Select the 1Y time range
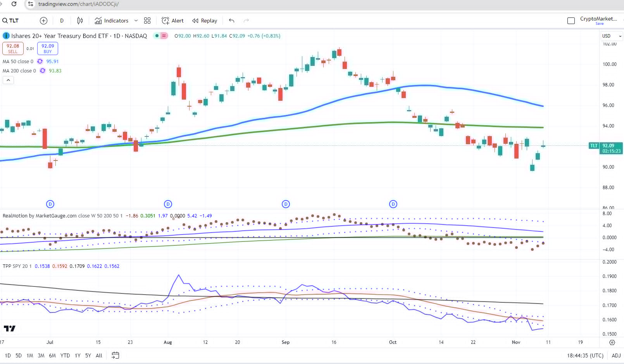This screenshot has width=624, height=364. pyautogui.click(x=78, y=355)
